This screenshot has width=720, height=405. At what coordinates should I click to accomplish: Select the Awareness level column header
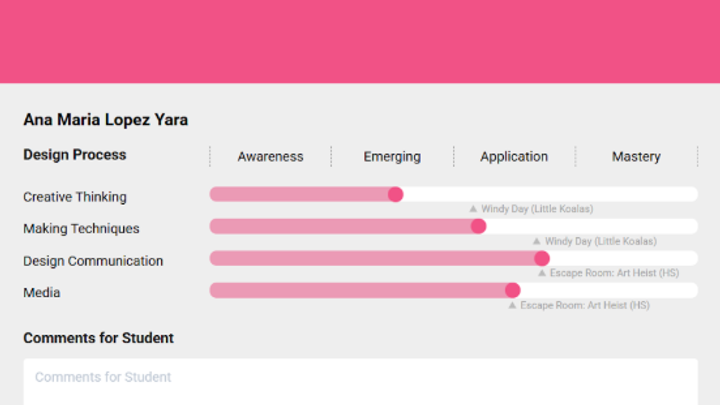[x=270, y=156]
